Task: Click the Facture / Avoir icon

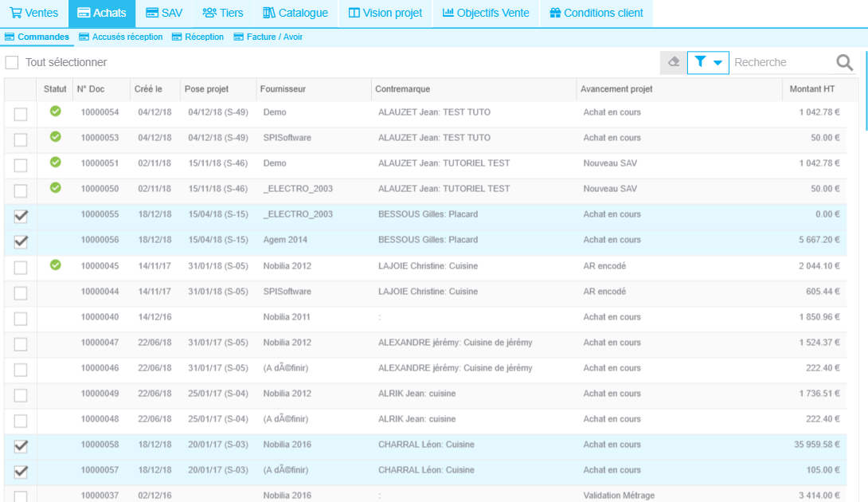Action: (239, 37)
